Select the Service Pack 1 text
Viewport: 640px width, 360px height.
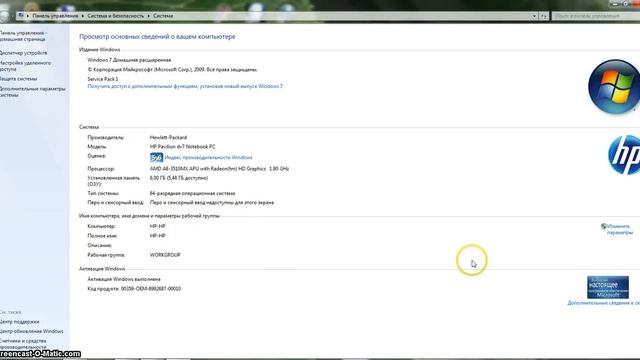coord(103,79)
